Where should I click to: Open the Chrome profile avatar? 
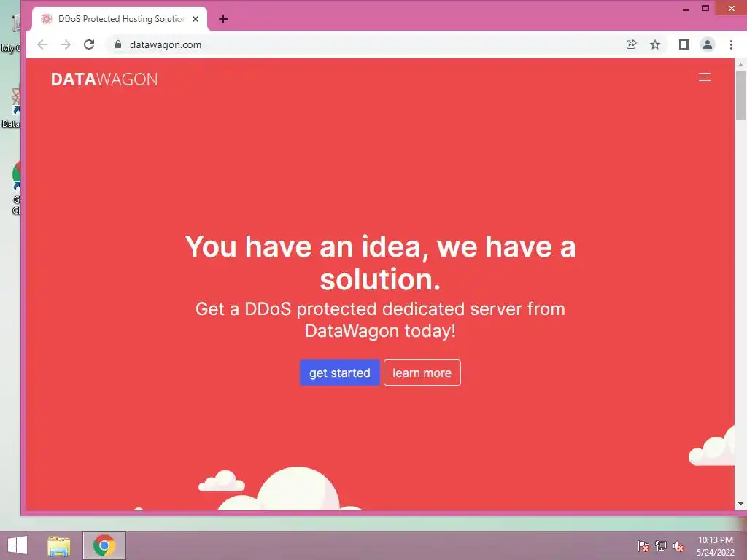tap(708, 44)
